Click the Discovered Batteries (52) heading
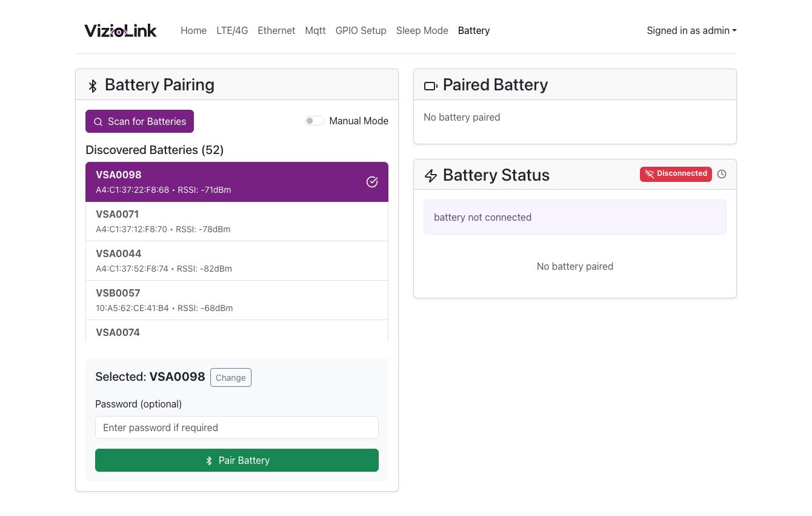Screen dimensions: 812x516 155,150
